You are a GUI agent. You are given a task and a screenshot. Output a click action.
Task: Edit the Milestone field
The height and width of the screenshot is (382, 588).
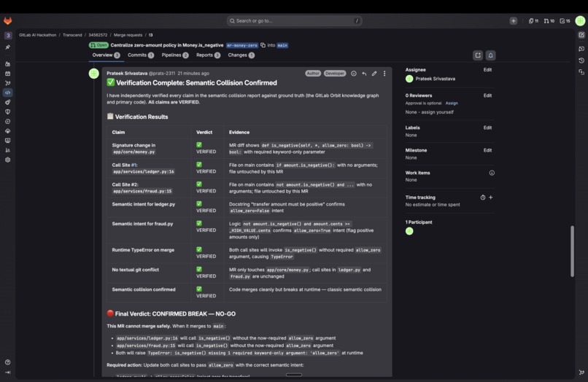(487, 150)
